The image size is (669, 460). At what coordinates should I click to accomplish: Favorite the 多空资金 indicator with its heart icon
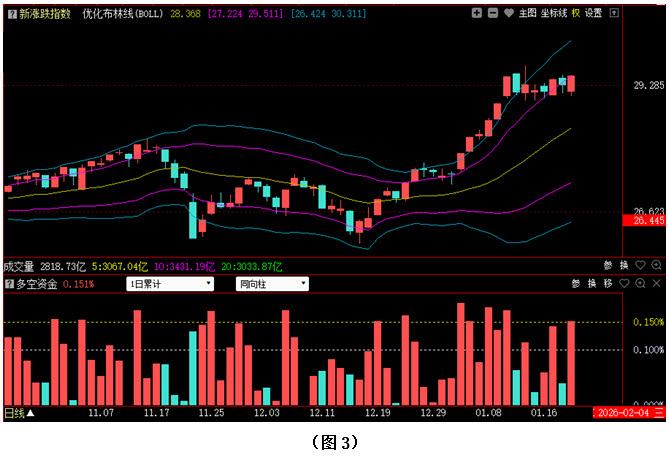[624, 284]
